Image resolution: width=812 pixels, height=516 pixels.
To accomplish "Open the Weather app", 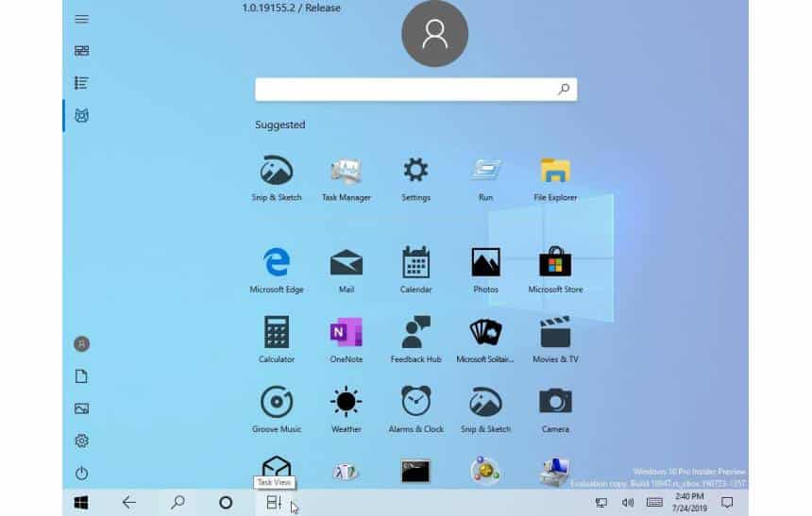I will pos(346,408).
